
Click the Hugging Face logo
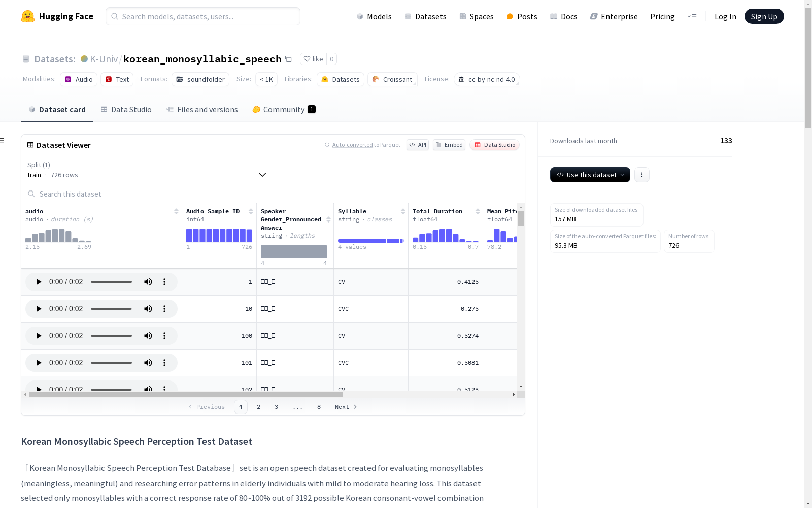tap(57, 16)
